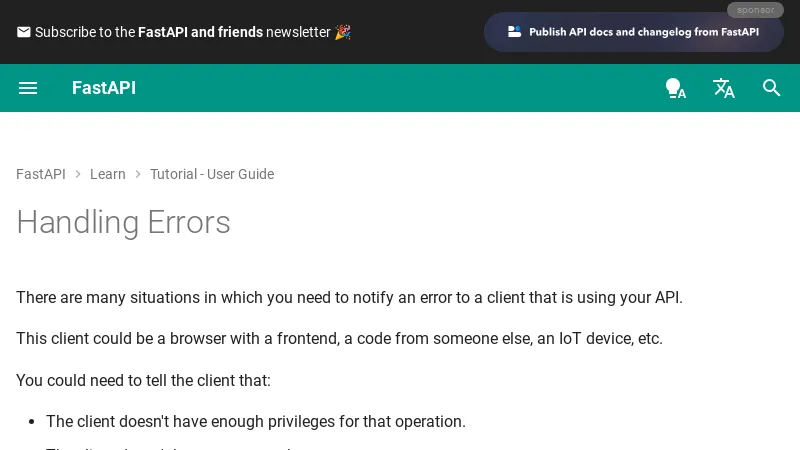800x450 pixels.
Task: Open the documentation search
Action: (771, 88)
